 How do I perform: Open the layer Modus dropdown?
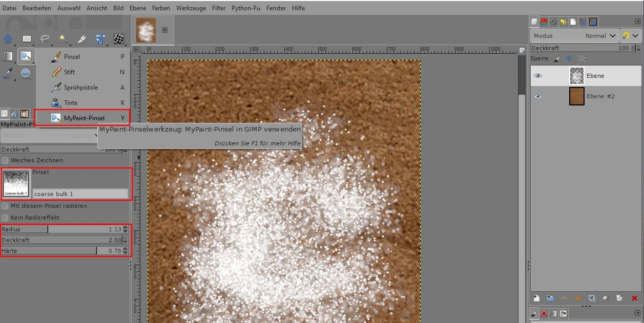click(574, 36)
